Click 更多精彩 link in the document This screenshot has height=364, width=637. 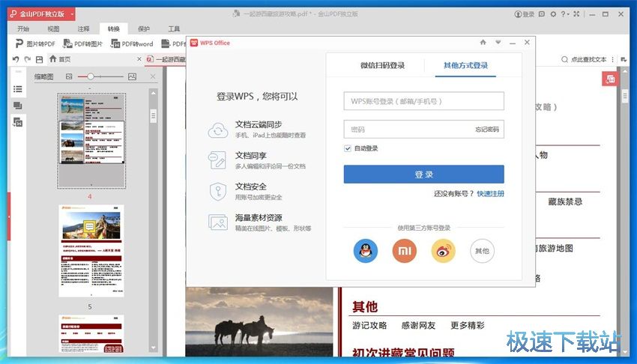pos(468,326)
